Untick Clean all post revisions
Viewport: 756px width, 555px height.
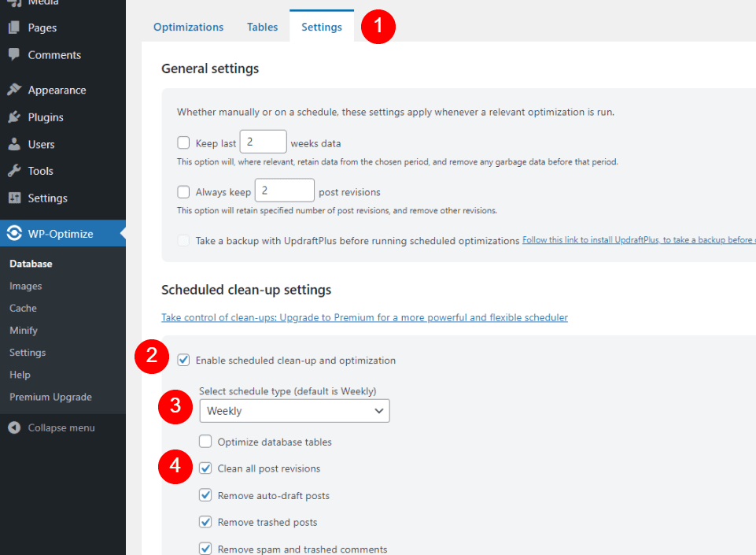pos(205,468)
